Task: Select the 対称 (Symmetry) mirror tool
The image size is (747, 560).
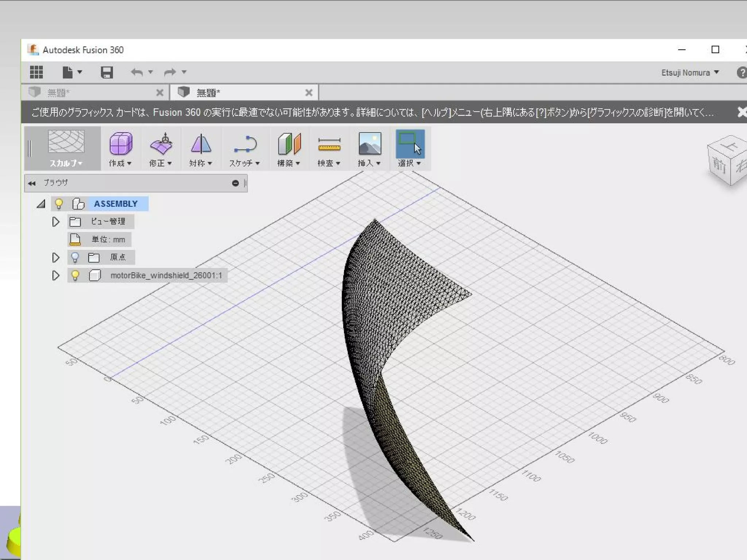Action: coord(201,144)
